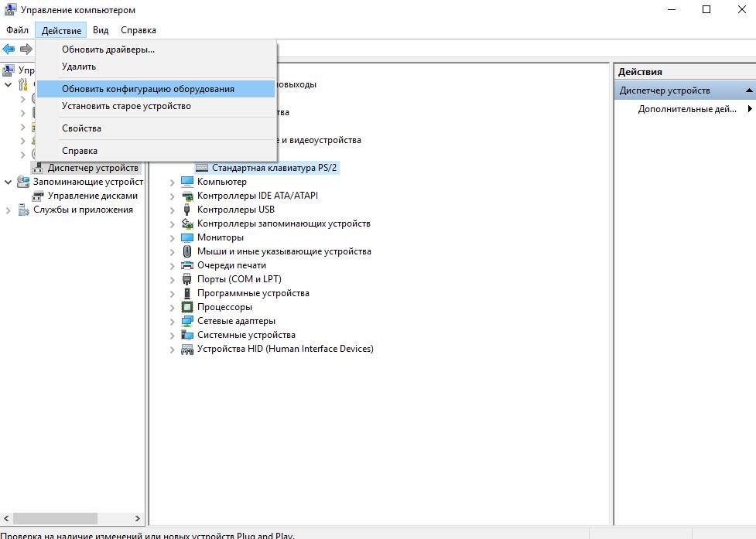756x539 pixels.
Task: Click the PS/2 keyboard device icon
Action: [202, 168]
